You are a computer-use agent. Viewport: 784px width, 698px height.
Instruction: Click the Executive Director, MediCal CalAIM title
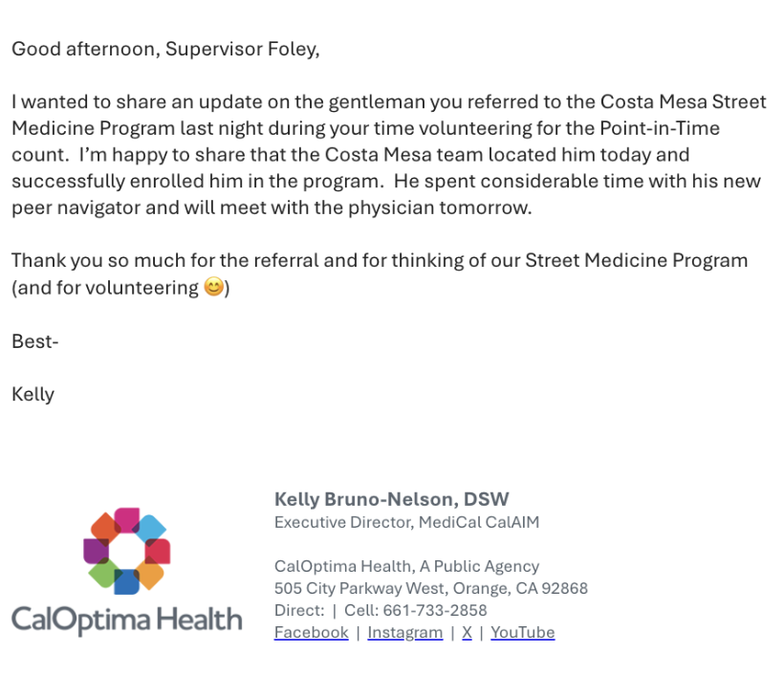tap(406, 522)
